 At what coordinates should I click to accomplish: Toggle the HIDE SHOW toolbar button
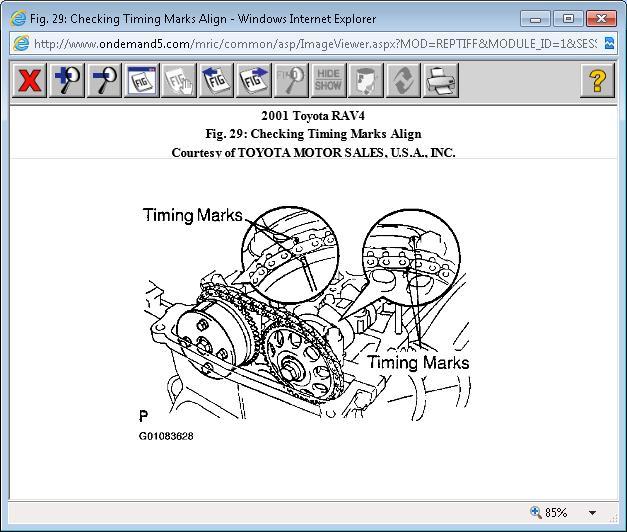point(328,80)
